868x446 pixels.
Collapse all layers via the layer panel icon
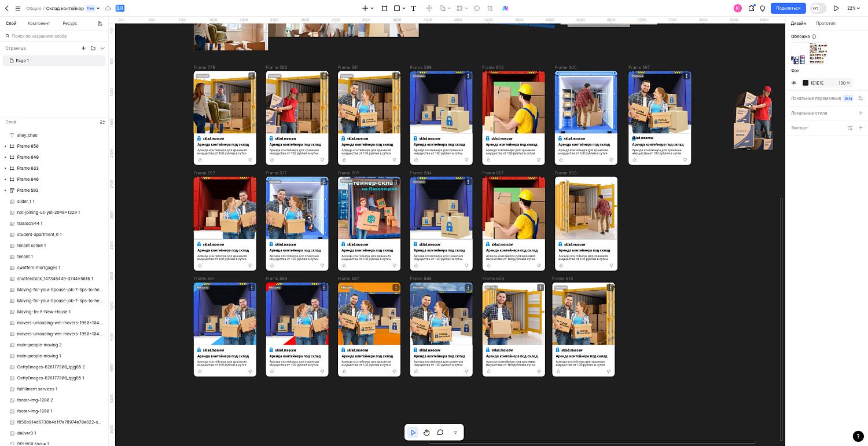102,122
